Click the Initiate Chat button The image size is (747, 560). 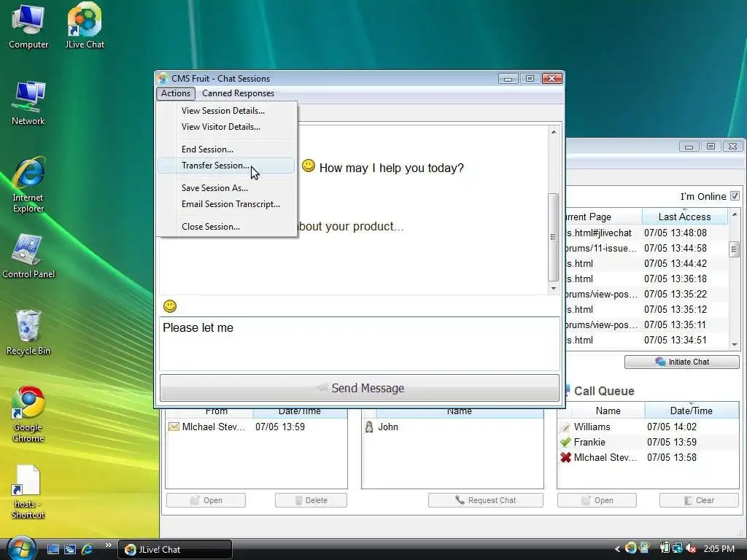[682, 362]
